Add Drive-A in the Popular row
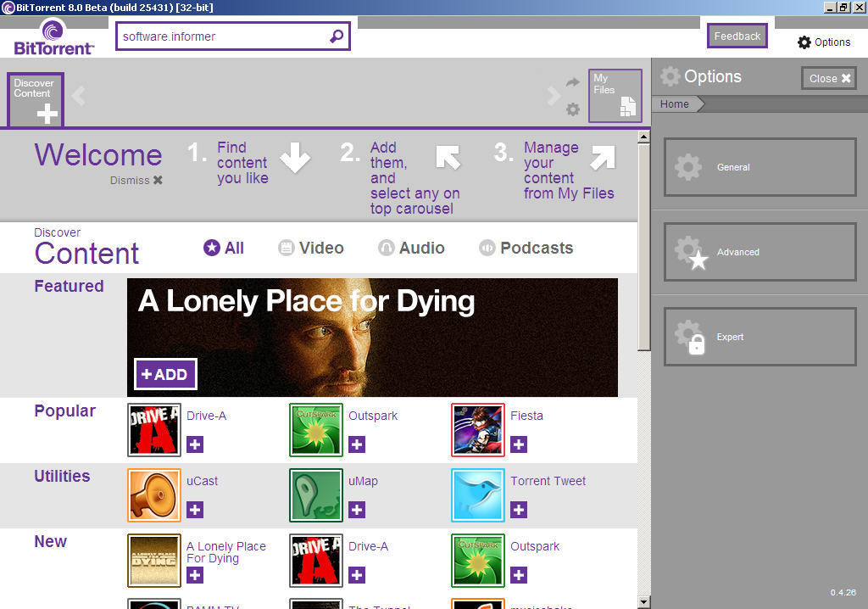This screenshot has height=609, width=868. pyautogui.click(x=195, y=444)
